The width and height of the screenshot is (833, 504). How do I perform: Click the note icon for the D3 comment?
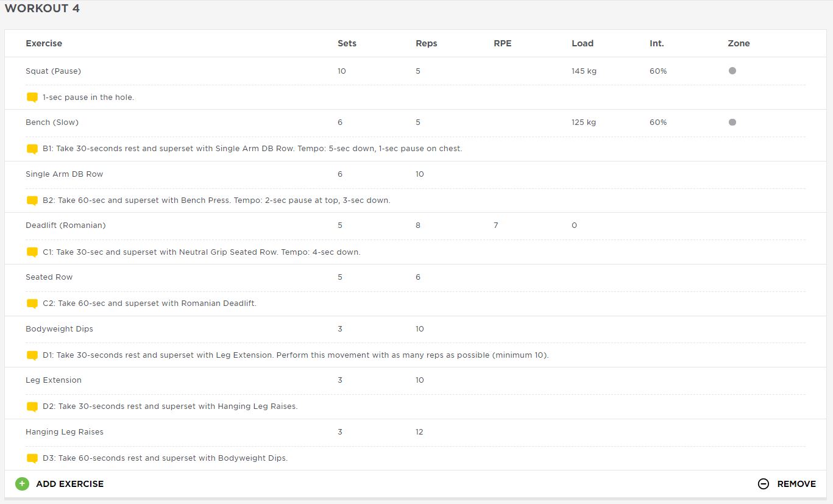click(32, 458)
